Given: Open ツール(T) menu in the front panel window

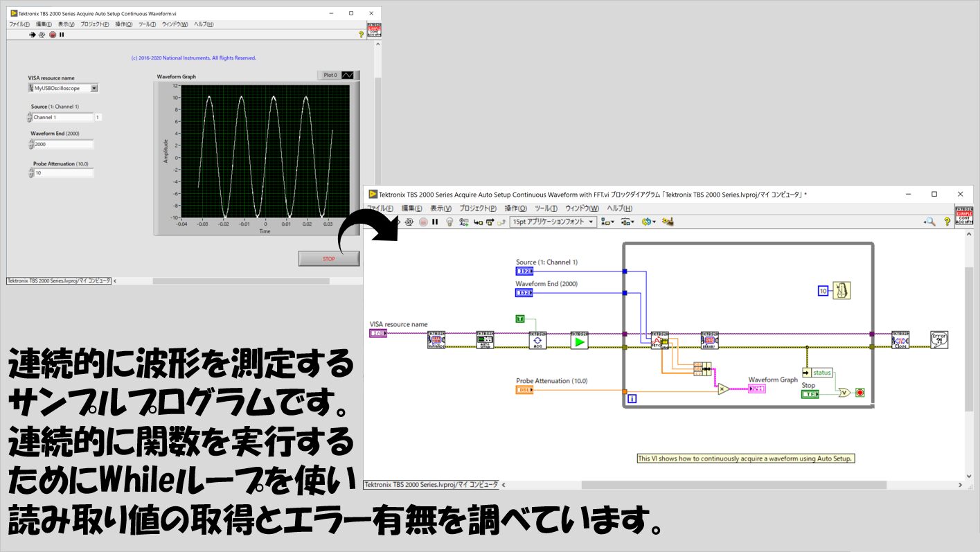Looking at the screenshot, I should coord(147,24).
